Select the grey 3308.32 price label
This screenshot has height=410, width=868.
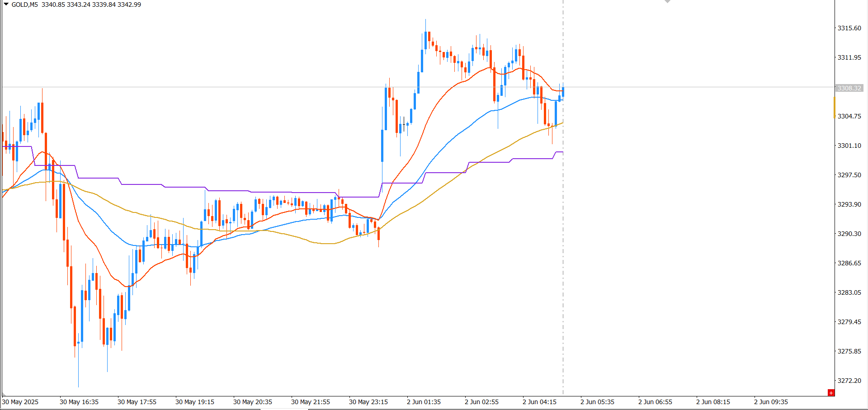(849, 88)
